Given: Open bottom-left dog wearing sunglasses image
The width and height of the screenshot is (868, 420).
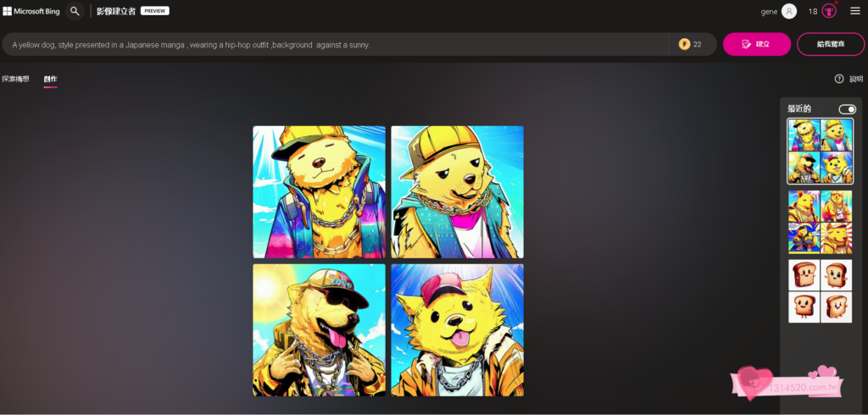Looking at the screenshot, I should [x=319, y=330].
